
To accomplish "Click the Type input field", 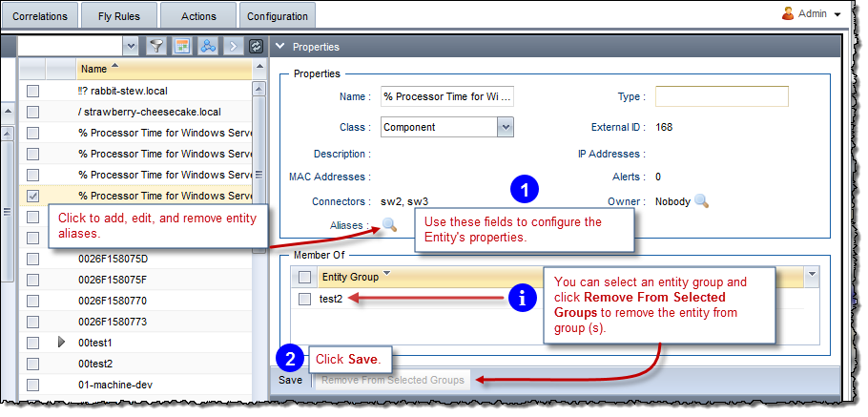I will click(721, 96).
